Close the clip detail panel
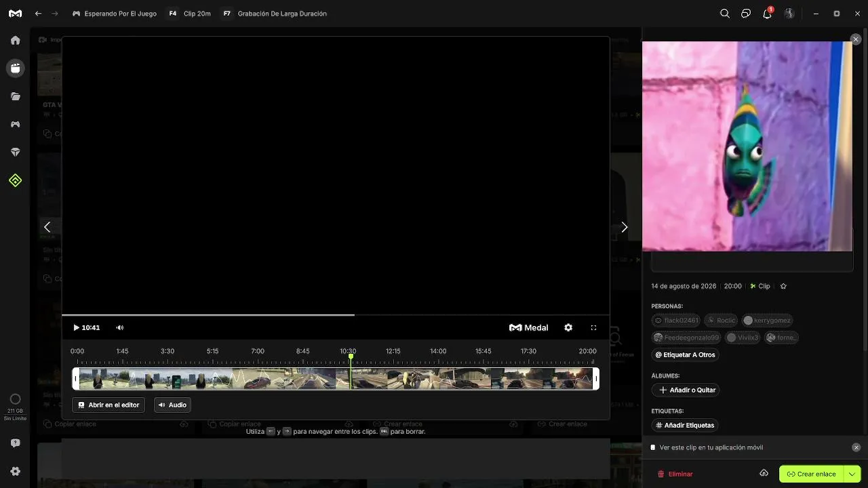This screenshot has width=868, height=488. pyautogui.click(x=856, y=40)
